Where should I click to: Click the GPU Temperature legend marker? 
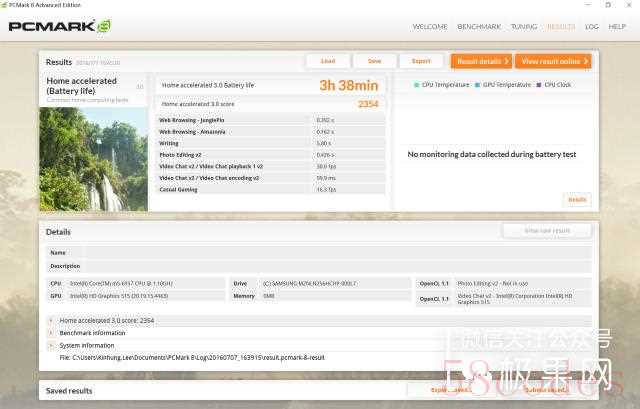click(477, 85)
